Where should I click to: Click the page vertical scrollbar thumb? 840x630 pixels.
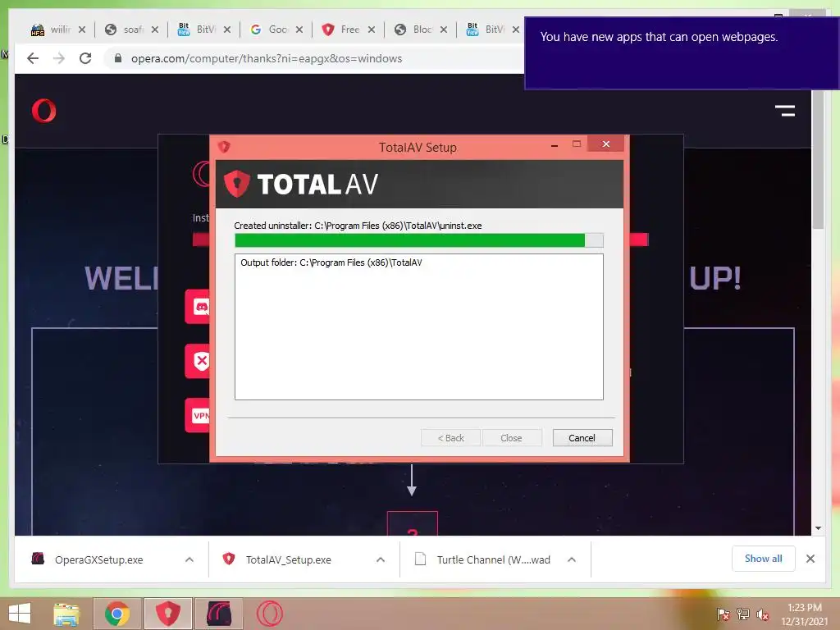818,160
